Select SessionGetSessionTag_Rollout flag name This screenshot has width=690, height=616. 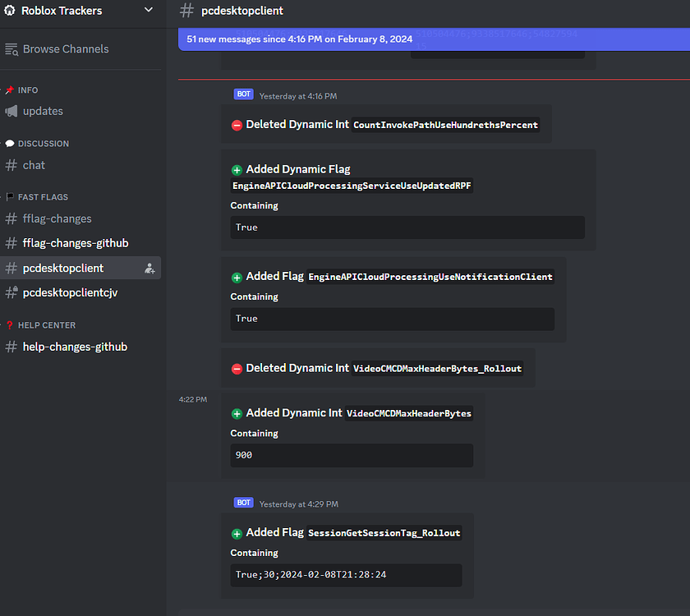(x=384, y=533)
